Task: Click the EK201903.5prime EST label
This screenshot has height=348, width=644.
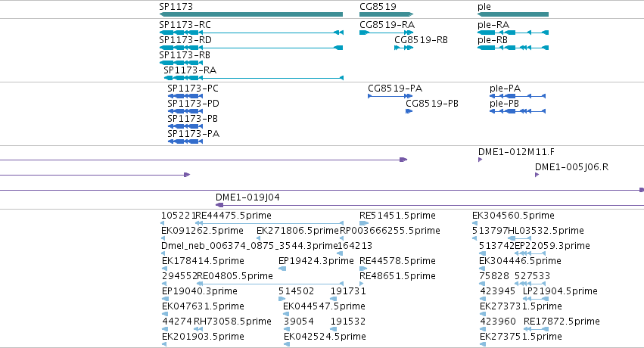Action: [203, 337]
